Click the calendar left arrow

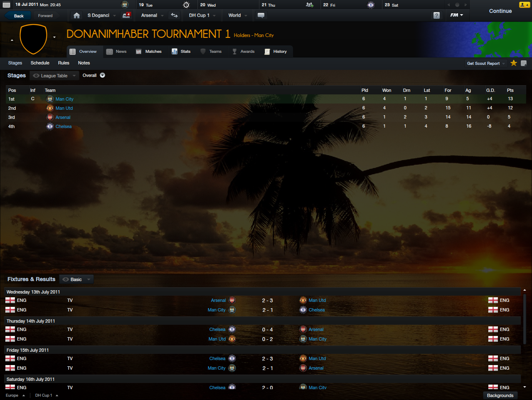click(448, 5)
